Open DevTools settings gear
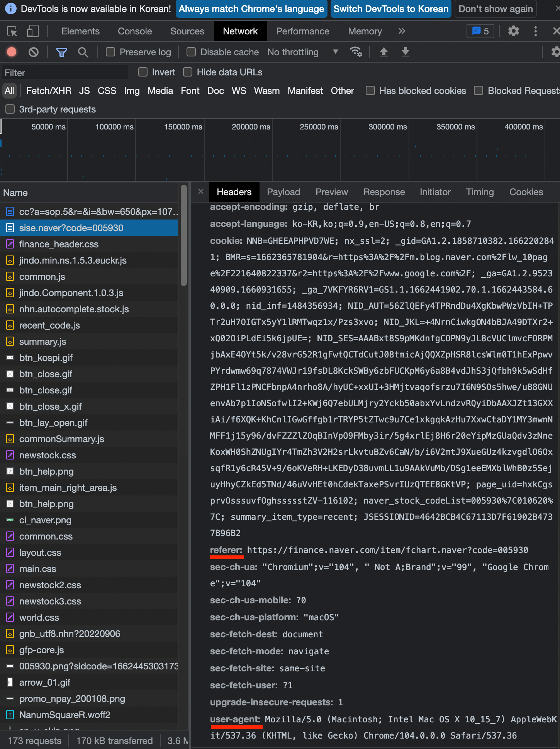The width and height of the screenshot is (560, 749). point(513,31)
